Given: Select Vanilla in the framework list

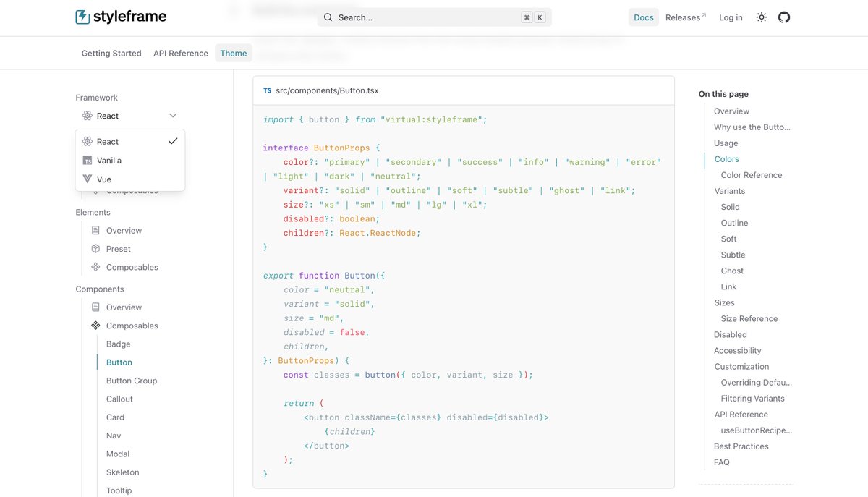Looking at the screenshot, I should 130,161.
